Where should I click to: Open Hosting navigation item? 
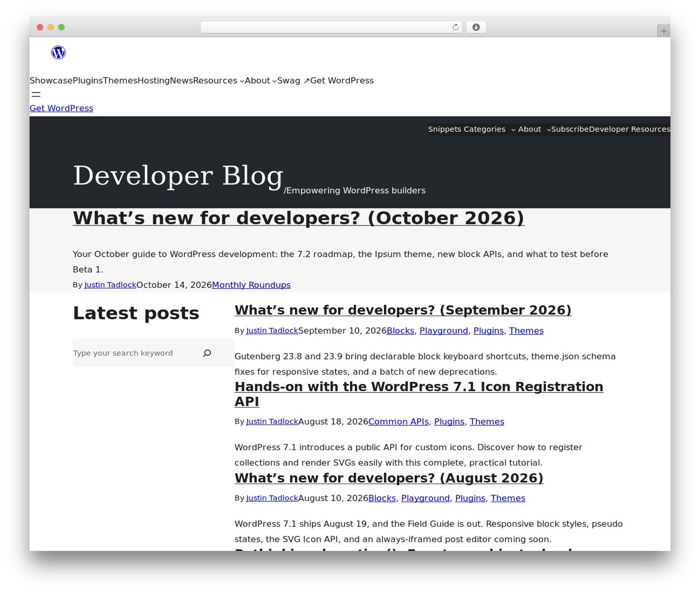153,80
